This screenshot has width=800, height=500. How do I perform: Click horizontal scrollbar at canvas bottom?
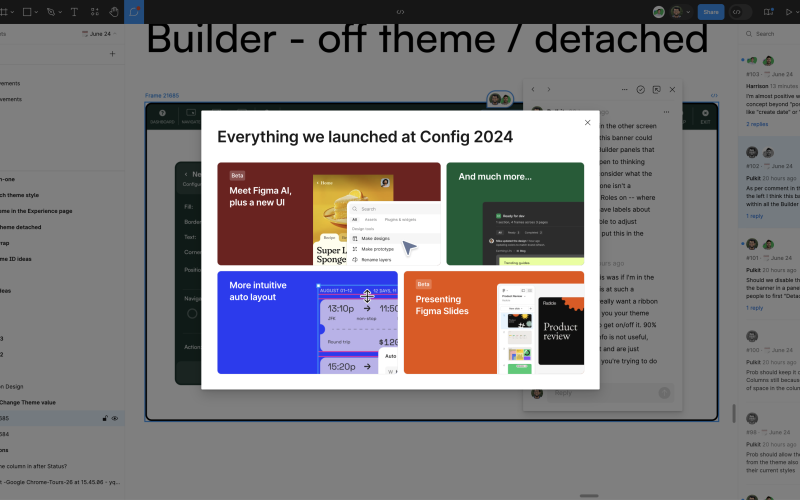589,495
